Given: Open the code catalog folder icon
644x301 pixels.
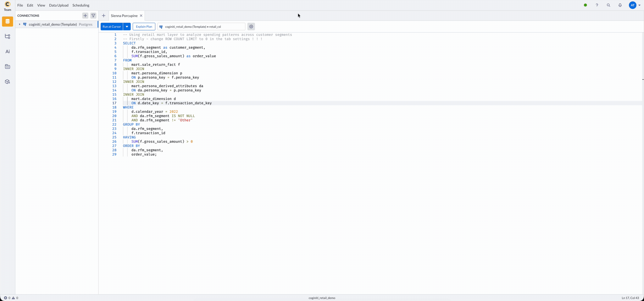Looking at the screenshot, I should click(x=8, y=67).
